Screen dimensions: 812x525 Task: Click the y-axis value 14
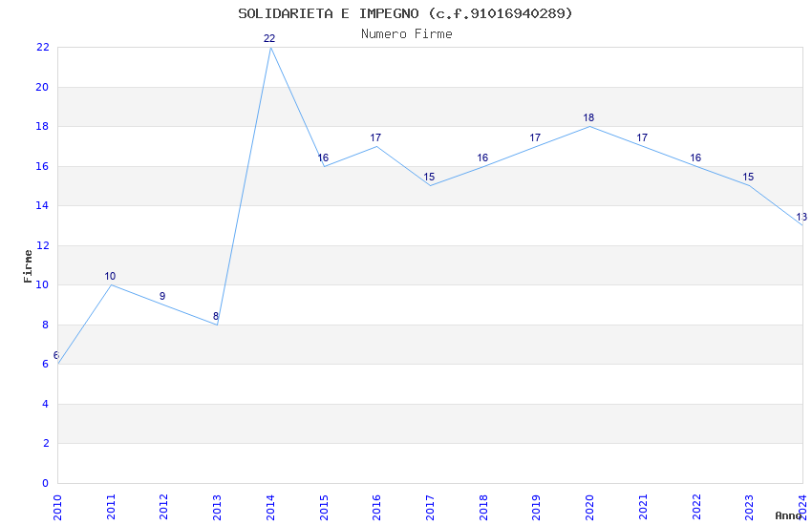(x=42, y=205)
